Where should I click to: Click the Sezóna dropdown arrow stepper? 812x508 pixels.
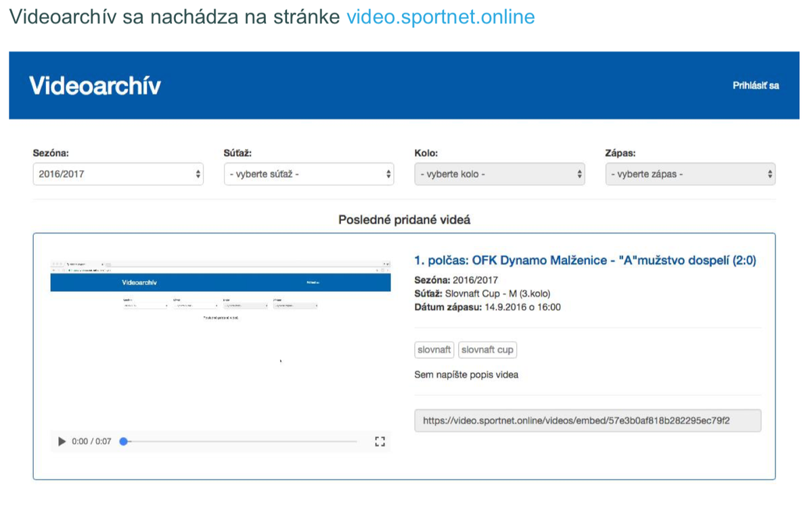tap(198, 174)
